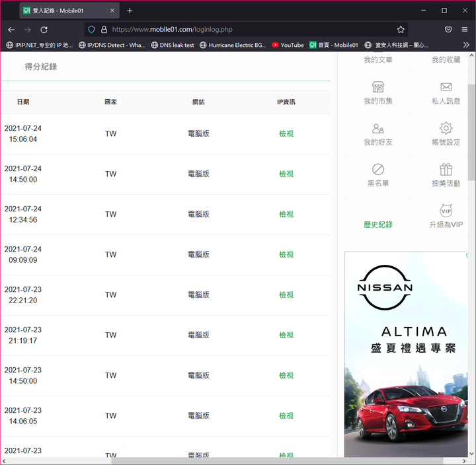Click the scroll down arrow of the page

pos(471,454)
